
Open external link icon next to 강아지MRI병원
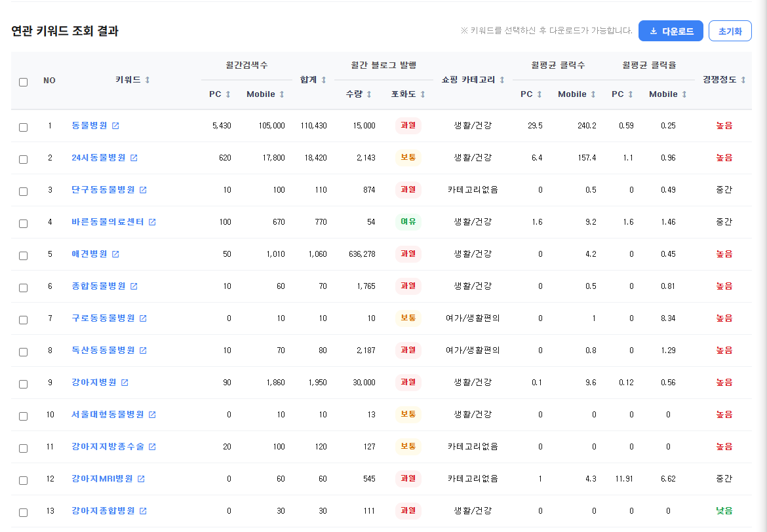tap(141, 479)
